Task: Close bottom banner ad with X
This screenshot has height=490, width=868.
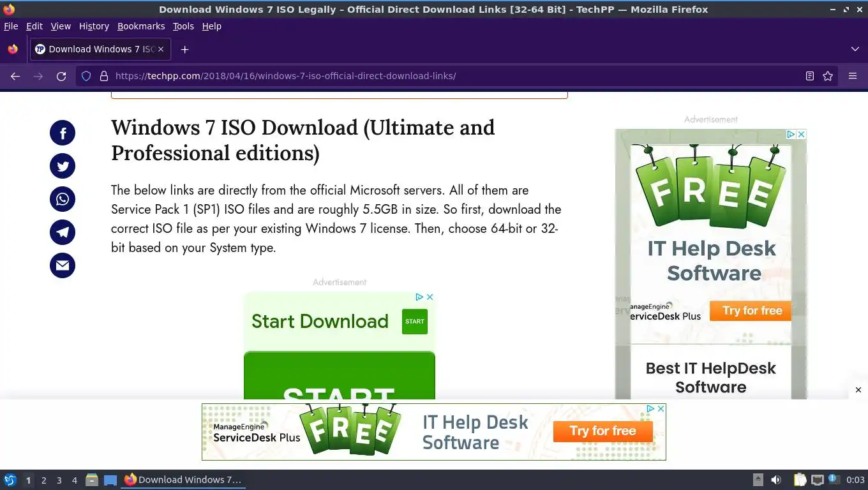Action: pyautogui.click(x=661, y=408)
